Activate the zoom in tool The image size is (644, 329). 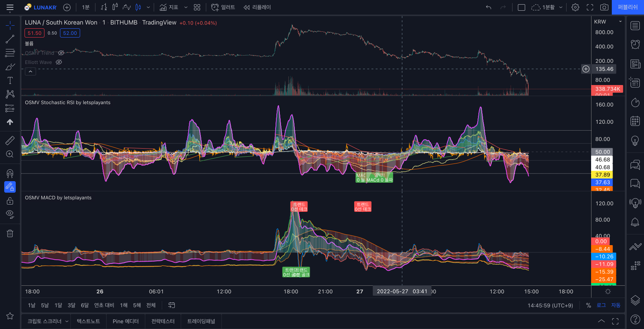pos(10,154)
